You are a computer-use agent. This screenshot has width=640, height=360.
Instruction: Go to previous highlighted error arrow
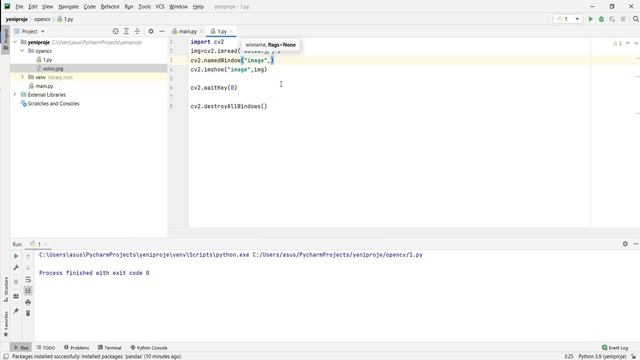click(628, 43)
